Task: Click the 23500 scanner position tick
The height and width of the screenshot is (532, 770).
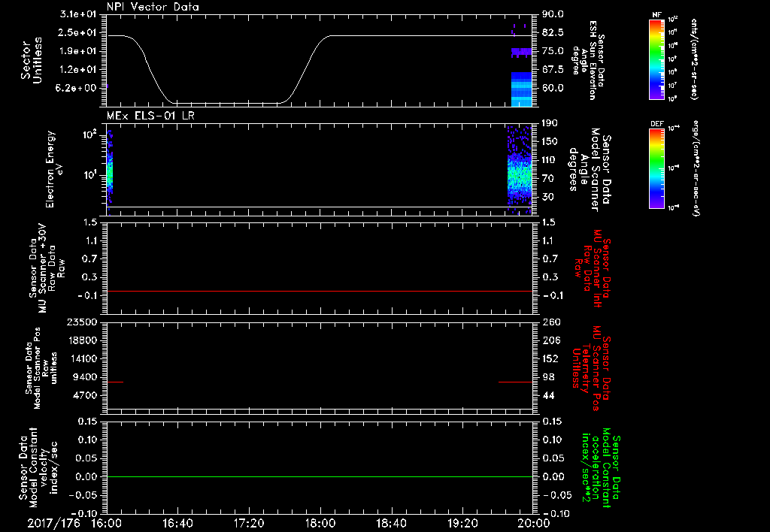Action: (82, 322)
